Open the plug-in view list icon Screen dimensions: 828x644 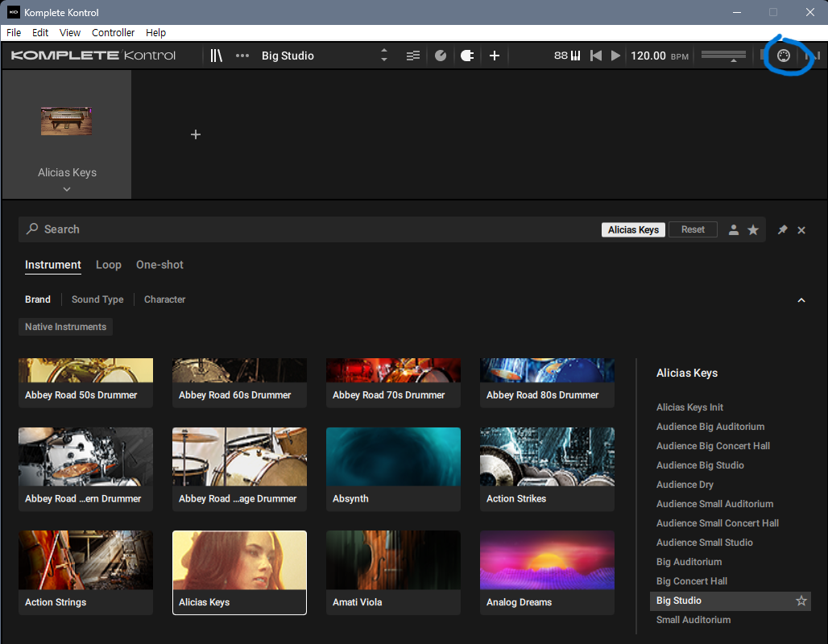point(413,56)
